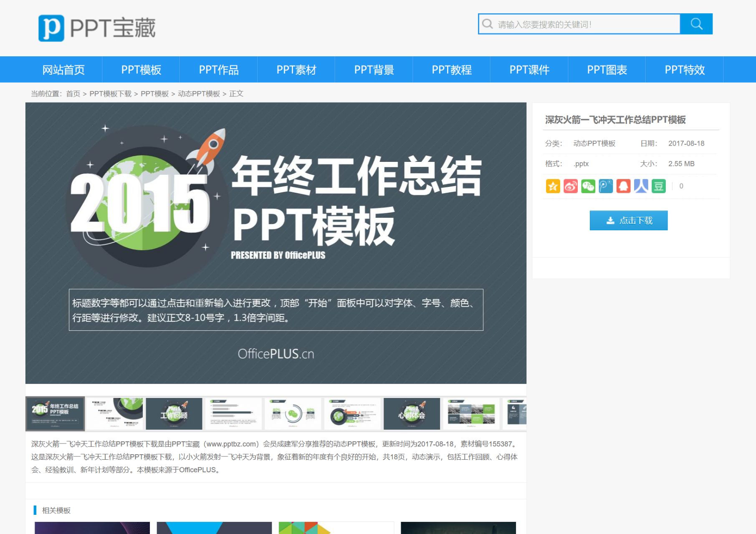Click the date value 2017-08-18

(x=686, y=144)
